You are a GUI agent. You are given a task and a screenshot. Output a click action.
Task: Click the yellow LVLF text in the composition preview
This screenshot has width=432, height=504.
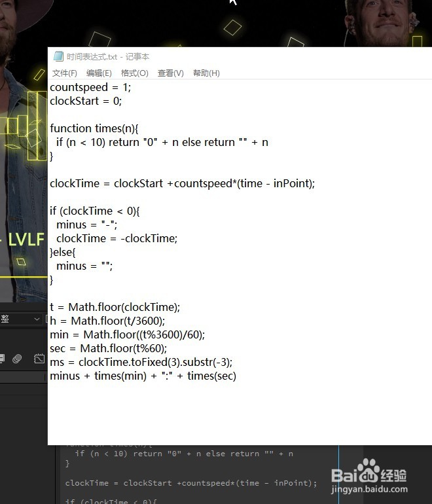[x=26, y=240]
